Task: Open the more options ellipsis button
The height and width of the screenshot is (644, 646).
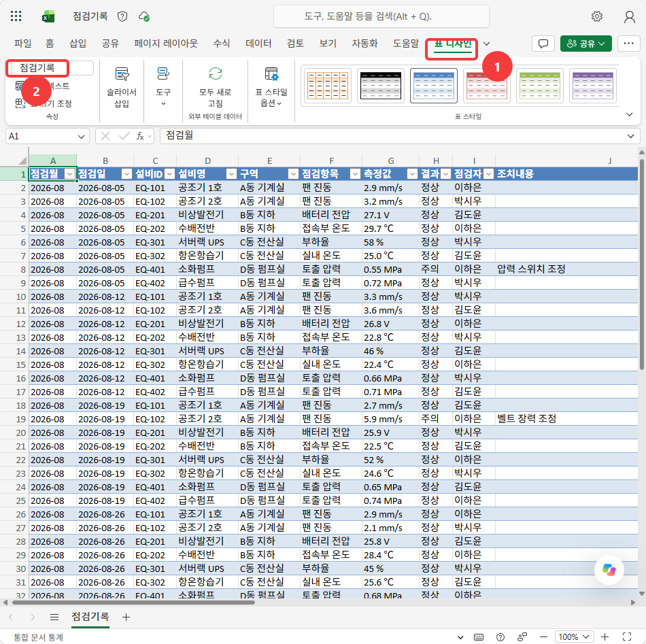Action: (x=628, y=44)
